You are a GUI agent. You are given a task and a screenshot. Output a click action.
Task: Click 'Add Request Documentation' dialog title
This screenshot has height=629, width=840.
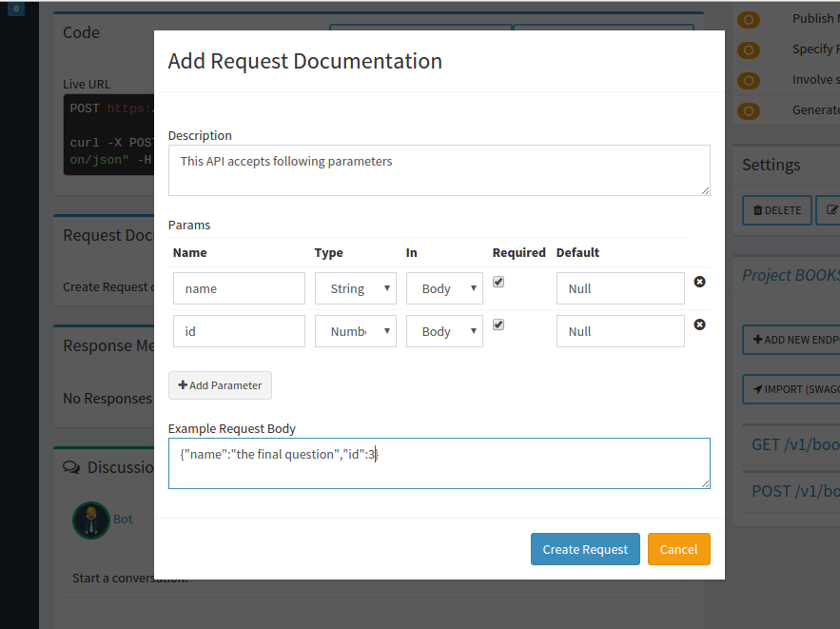coord(304,61)
